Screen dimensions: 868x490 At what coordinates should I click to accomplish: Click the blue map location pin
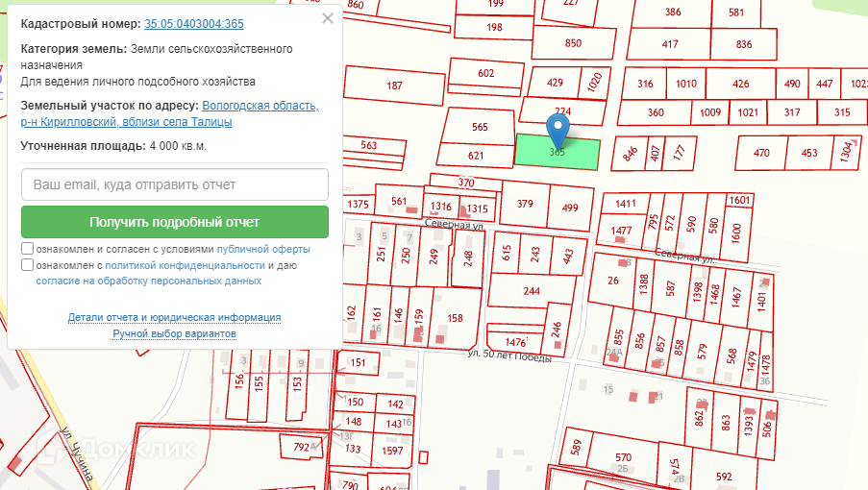click(x=558, y=130)
